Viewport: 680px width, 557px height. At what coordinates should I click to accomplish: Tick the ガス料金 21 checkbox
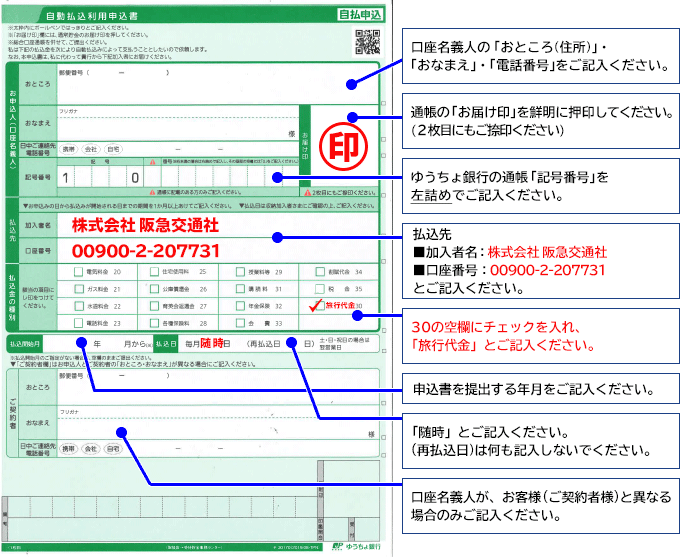coord(79,288)
